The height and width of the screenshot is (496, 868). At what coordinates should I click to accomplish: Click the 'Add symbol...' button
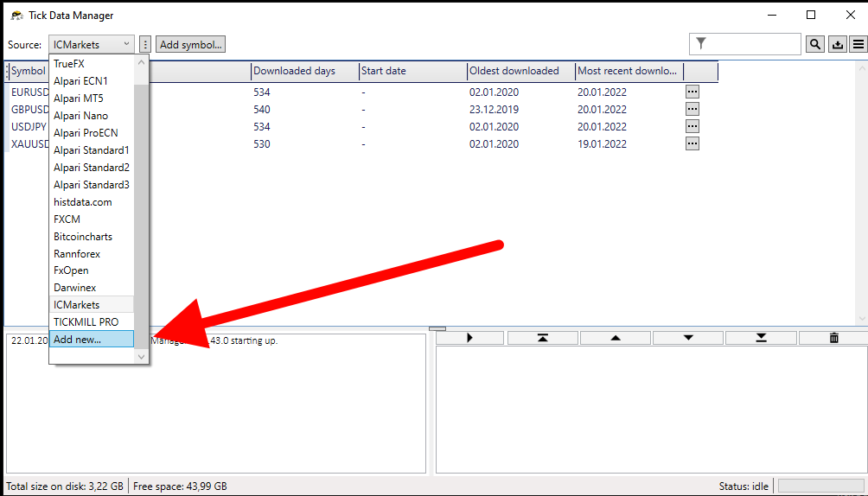click(191, 44)
